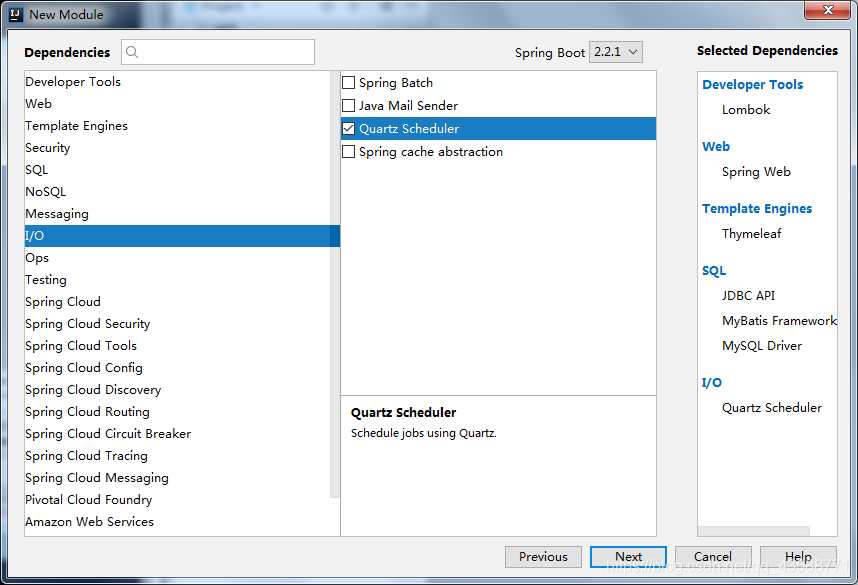The image size is (858, 585).
Task: Select Spring Cloud Config category
Action: click(177, 368)
